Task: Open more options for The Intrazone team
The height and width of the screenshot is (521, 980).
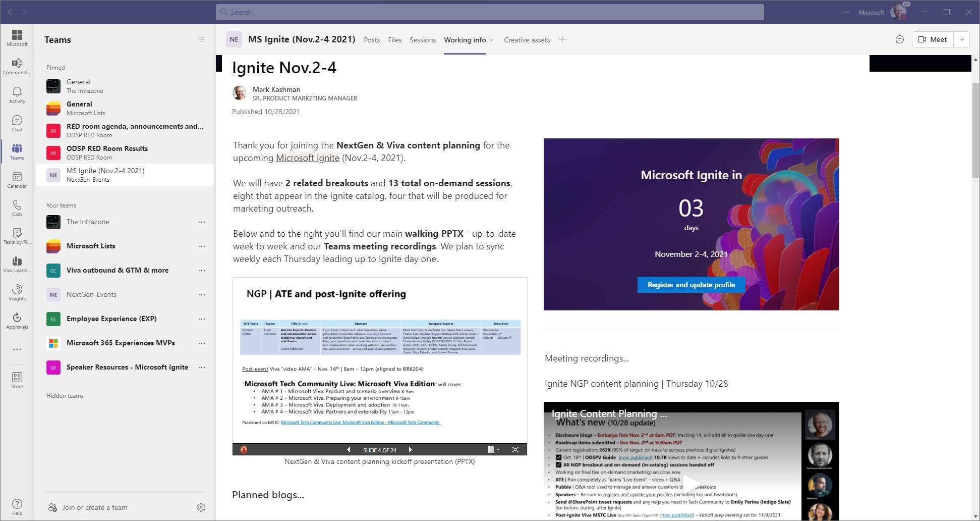Action: 202,222
